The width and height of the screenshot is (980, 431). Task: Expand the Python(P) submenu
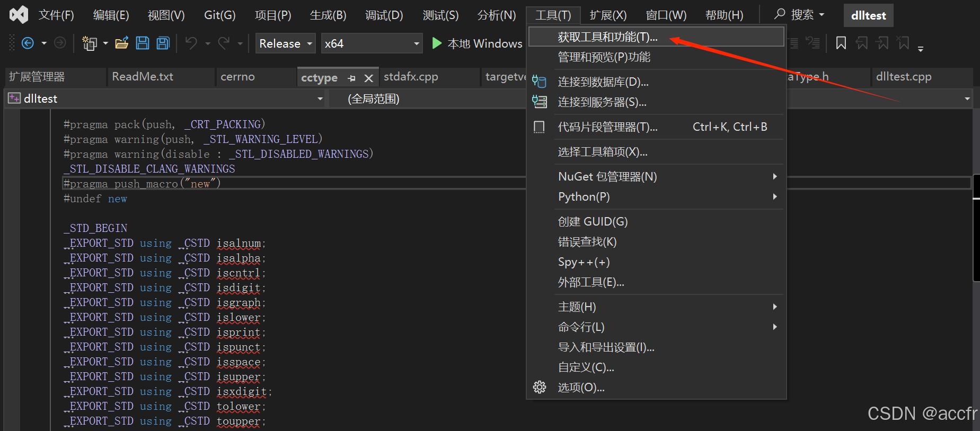pos(775,196)
